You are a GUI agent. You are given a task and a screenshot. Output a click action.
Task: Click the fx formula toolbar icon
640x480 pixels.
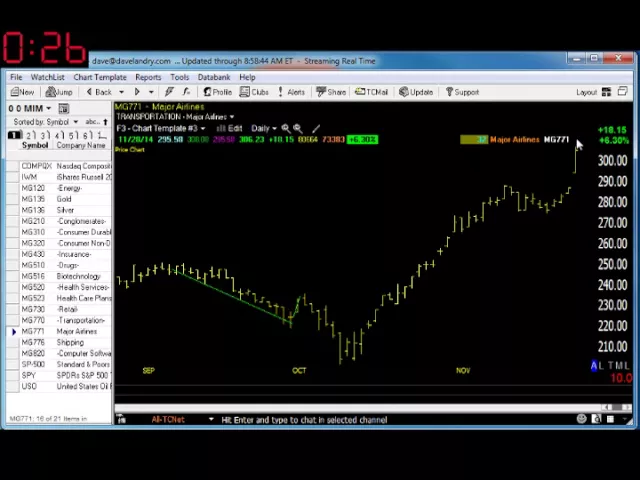click(187, 92)
